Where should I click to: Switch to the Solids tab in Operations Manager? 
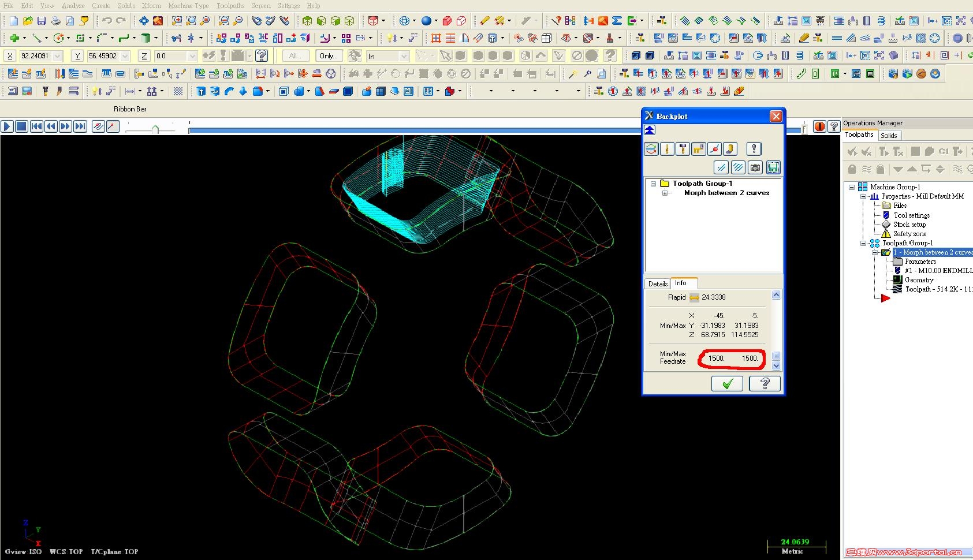pyautogui.click(x=889, y=136)
